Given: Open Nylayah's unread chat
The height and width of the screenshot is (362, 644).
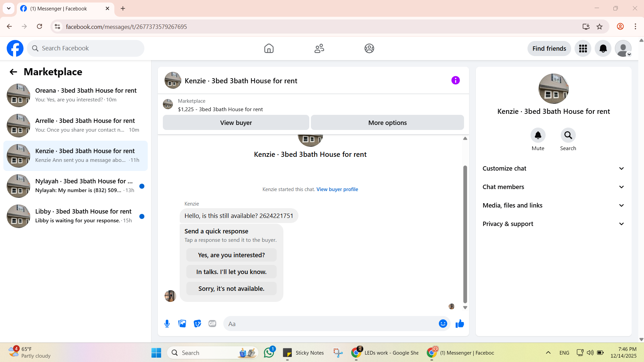Looking at the screenshot, I should (76, 186).
